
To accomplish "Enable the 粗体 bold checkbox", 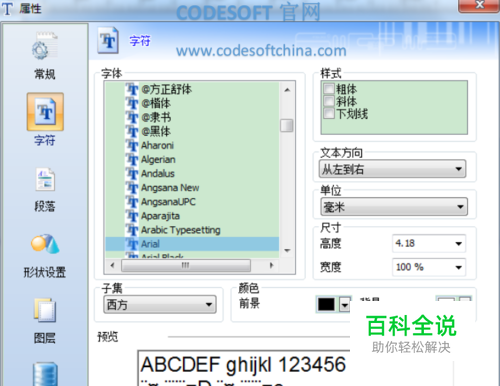I will 329,89.
